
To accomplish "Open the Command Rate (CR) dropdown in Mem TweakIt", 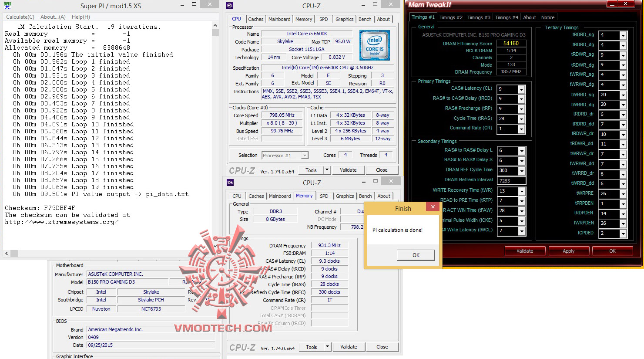I will (x=521, y=129).
